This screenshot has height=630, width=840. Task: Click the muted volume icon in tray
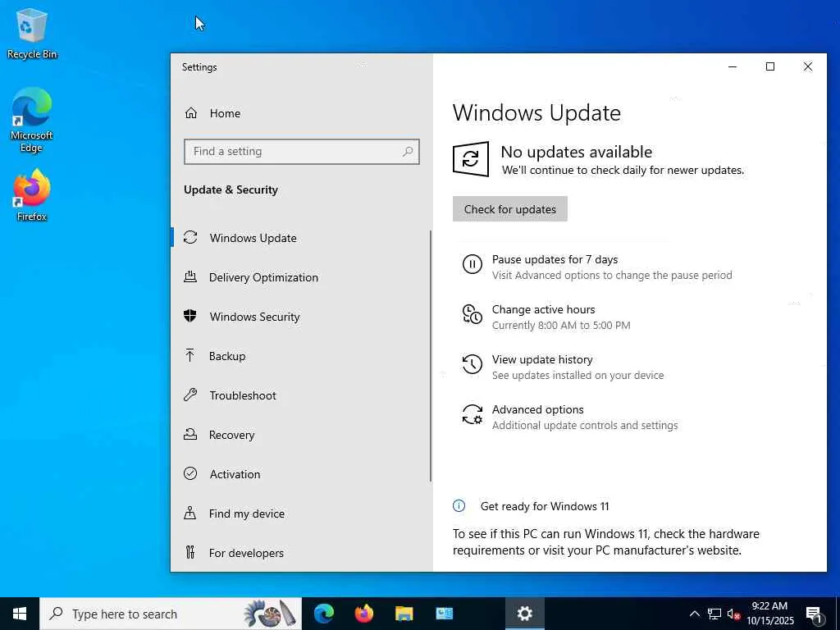click(x=733, y=614)
